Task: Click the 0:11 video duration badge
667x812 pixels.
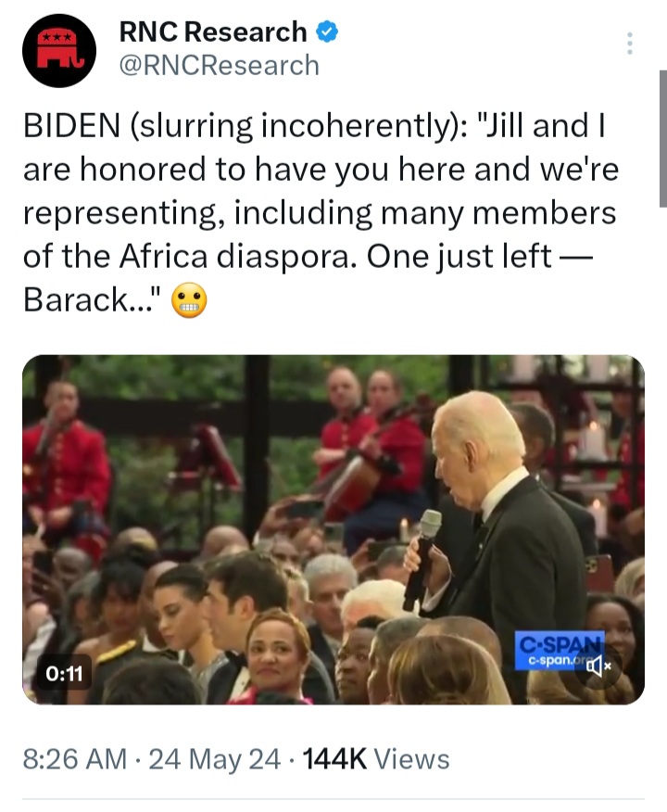Action: 64,673
